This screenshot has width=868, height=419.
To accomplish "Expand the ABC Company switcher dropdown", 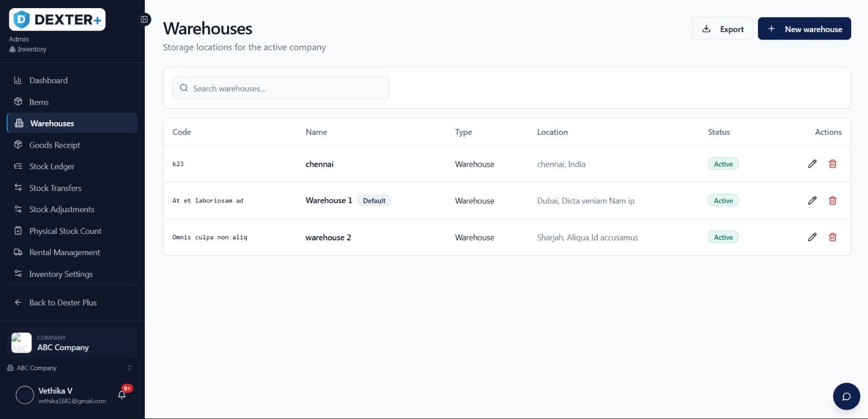I will [69, 368].
